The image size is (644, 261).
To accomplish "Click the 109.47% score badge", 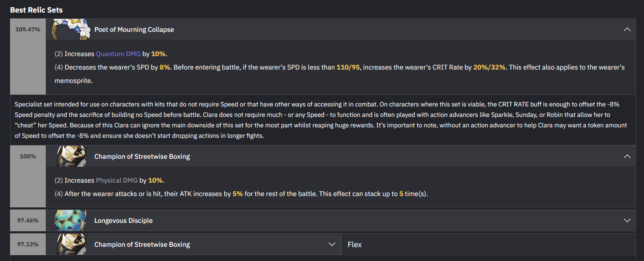I will [x=28, y=29].
